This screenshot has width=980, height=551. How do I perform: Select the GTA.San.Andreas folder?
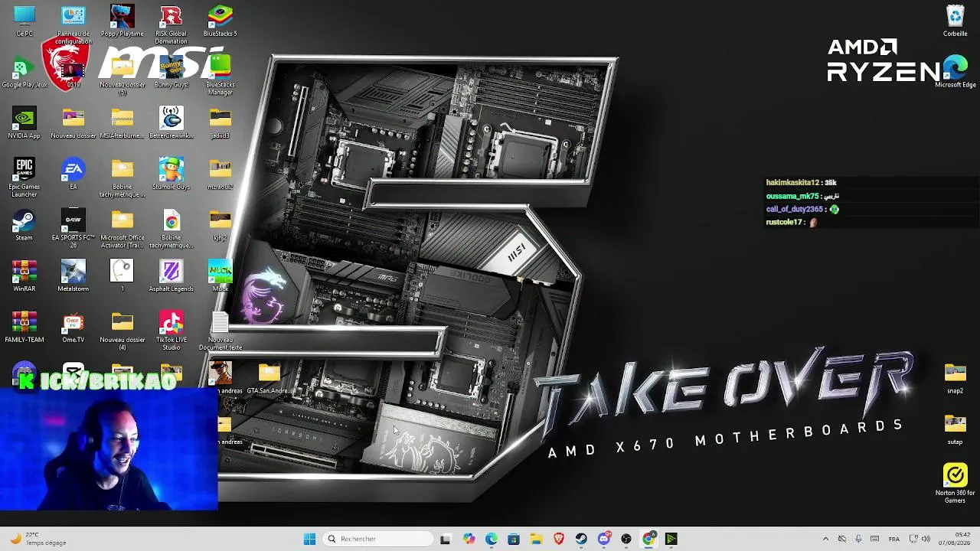269,379
